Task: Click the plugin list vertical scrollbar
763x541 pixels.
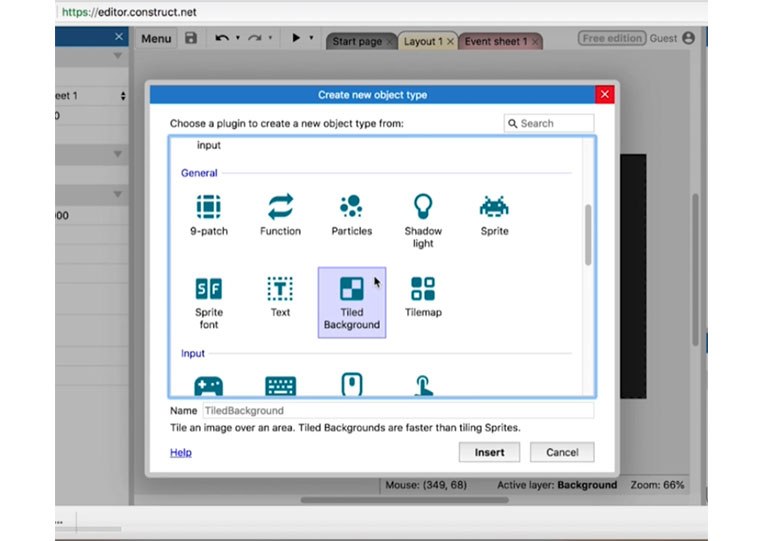Action: tap(588, 235)
